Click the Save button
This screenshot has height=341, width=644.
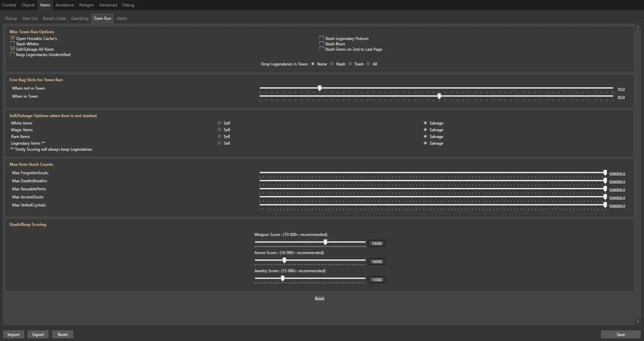(620, 335)
